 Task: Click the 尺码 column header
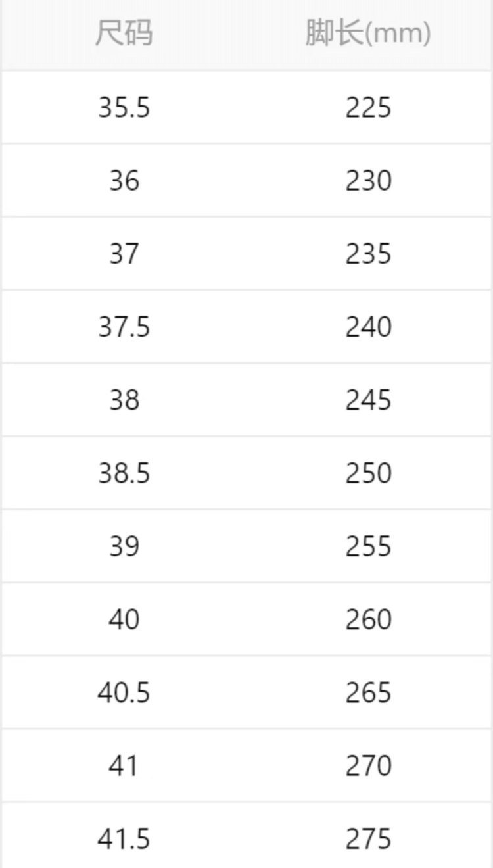tap(124, 34)
